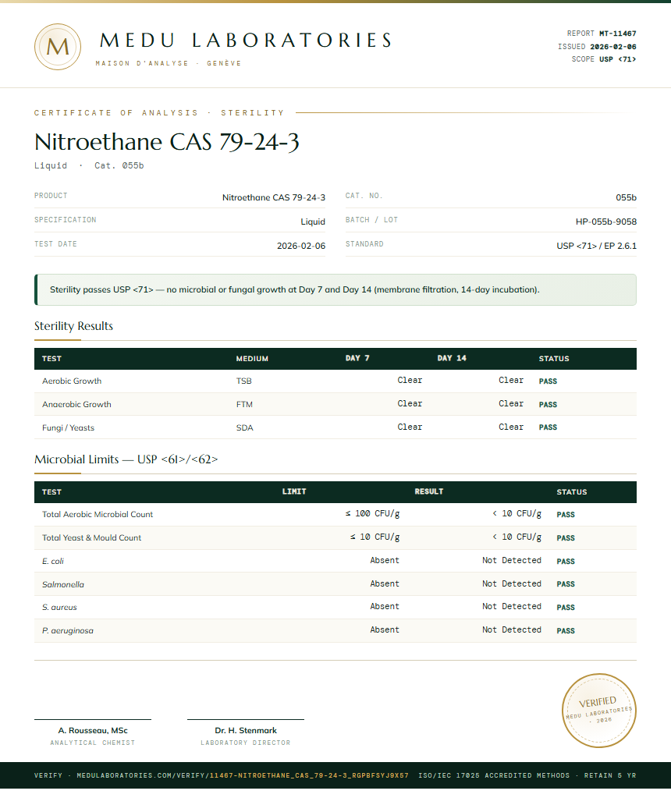This screenshot has width=671, height=812.
Task: Select the SDA medium cell
Action: (245, 427)
